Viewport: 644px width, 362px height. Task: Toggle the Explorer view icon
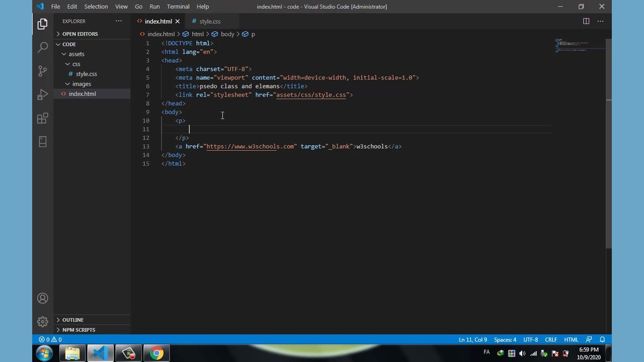click(43, 24)
